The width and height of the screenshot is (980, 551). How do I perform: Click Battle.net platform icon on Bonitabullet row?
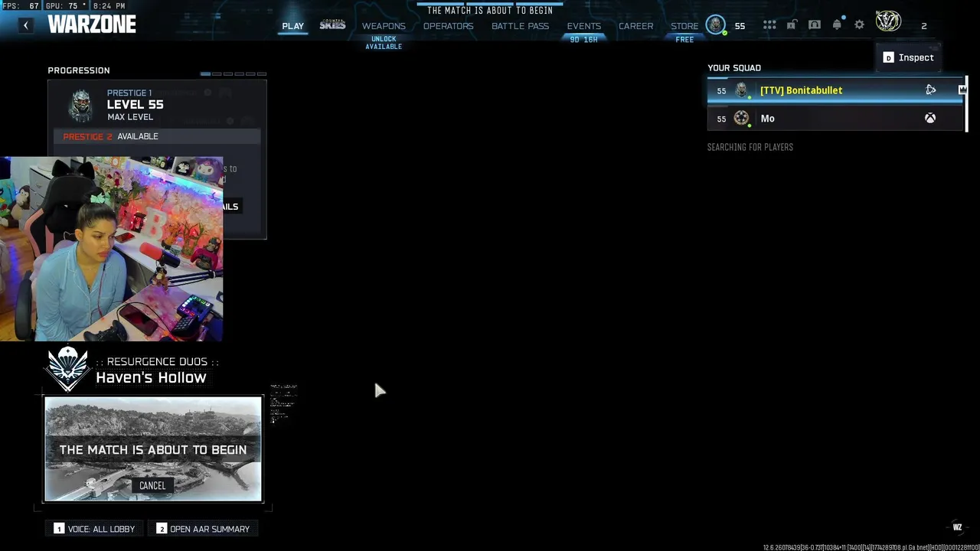930,90
